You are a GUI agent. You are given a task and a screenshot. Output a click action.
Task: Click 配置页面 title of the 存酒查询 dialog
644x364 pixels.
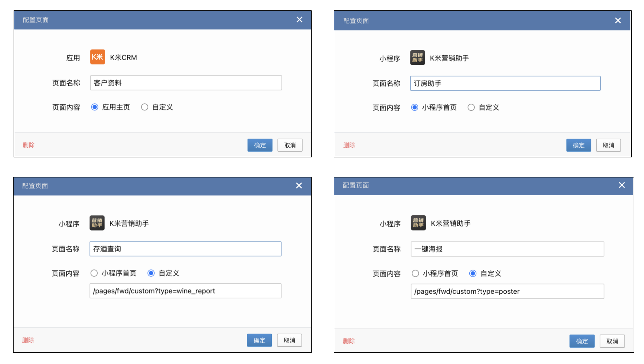click(35, 186)
